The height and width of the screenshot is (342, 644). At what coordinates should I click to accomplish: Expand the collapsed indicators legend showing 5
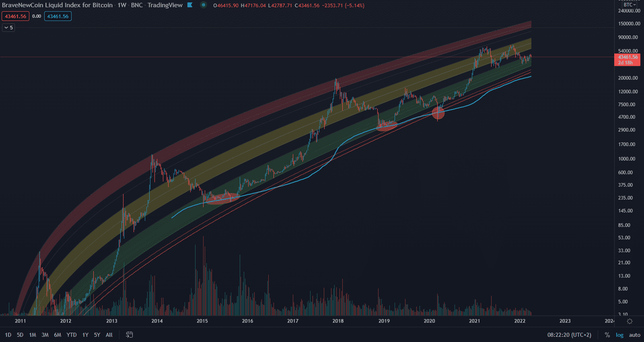click(8, 28)
